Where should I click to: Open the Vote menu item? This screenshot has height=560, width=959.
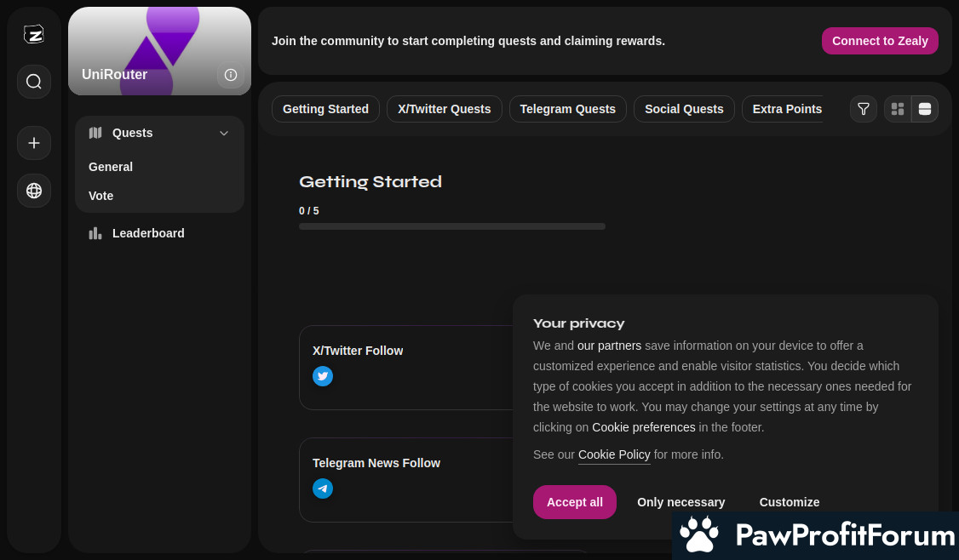(x=100, y=196)
